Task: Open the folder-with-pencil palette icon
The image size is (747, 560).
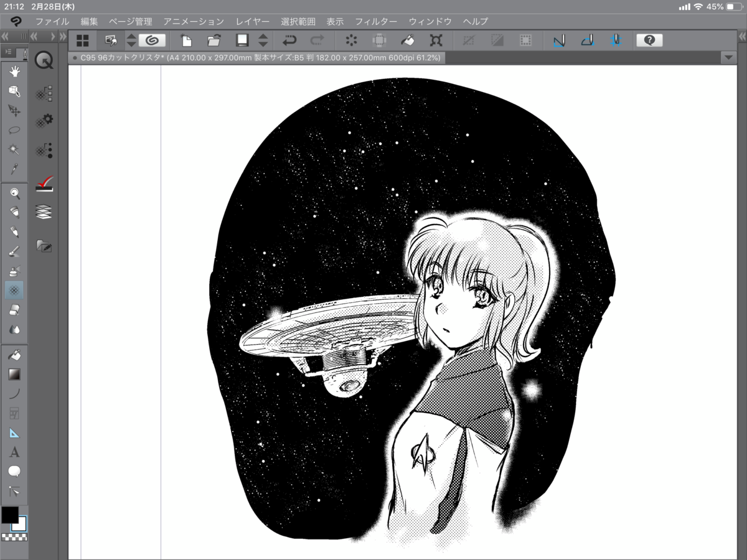Action: click(x=44, y=245)
